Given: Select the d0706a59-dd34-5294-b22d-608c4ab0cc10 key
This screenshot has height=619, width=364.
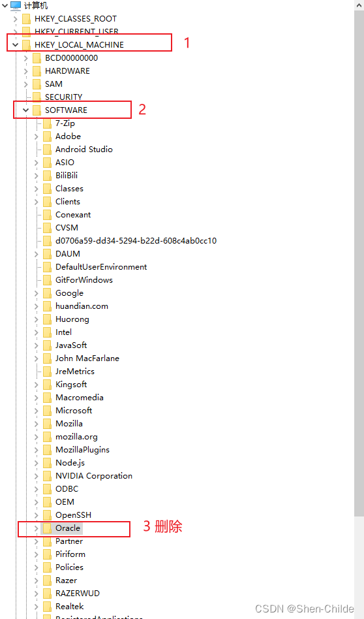Looking at the screenshot, I should coord(136,241).
